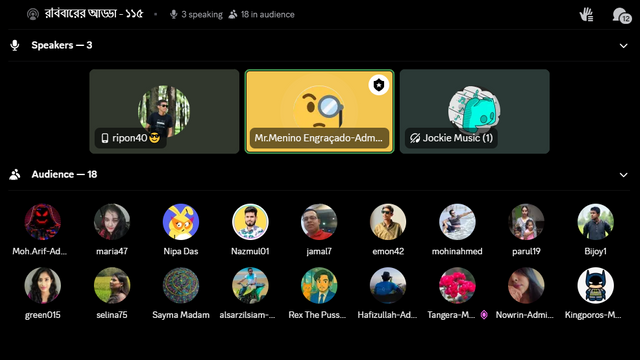The image size is (640, 360).
Task: Open mohinahmed audience member avatar
Action: [457, 222]
